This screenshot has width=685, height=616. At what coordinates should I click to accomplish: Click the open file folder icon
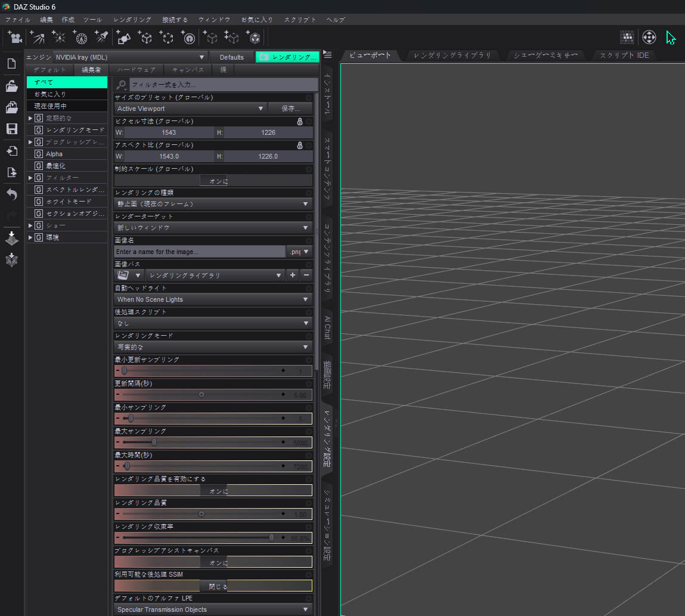pos(12,86)
